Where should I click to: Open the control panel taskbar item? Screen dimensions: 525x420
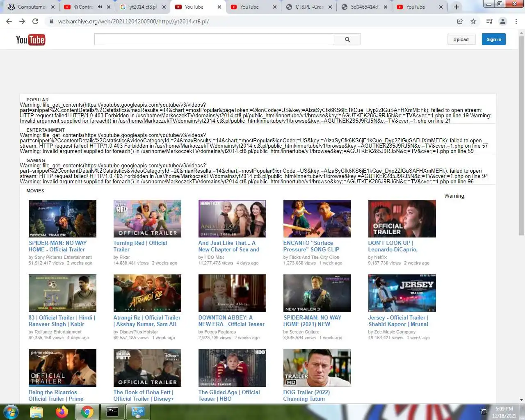coord(138,412)
